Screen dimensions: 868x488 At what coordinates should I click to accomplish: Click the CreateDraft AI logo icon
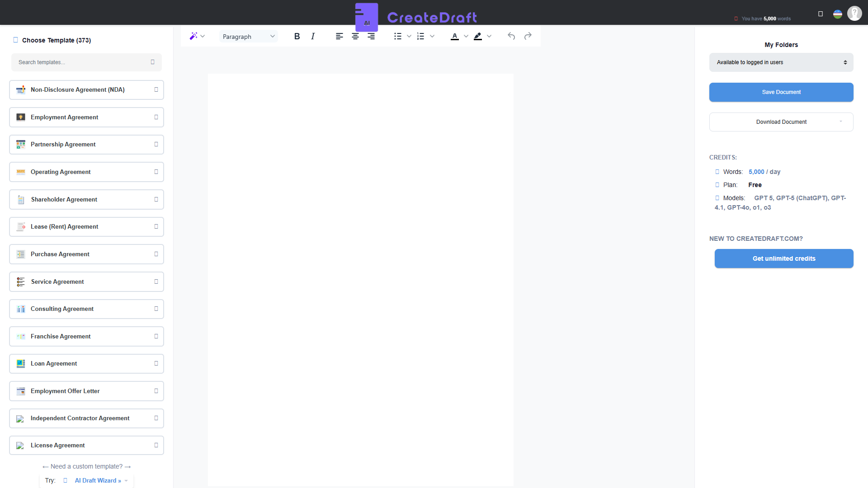click(x=367, y=17)
